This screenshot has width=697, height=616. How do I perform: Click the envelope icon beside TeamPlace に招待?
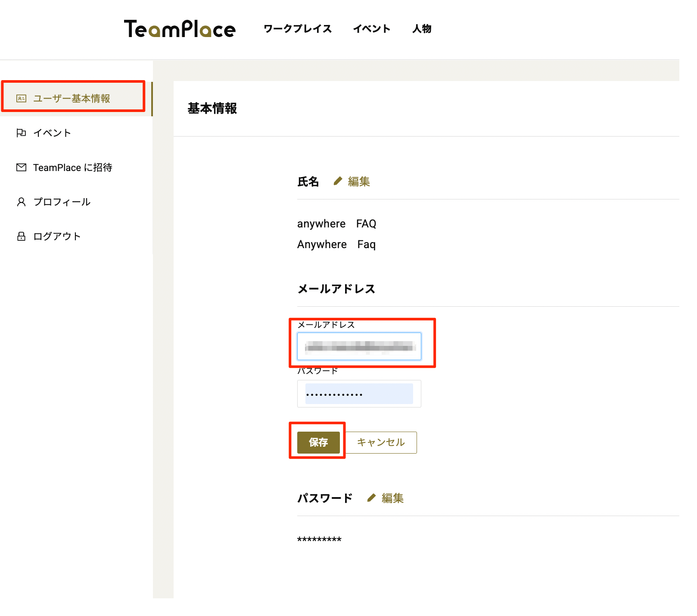click(x=21, y=167)
